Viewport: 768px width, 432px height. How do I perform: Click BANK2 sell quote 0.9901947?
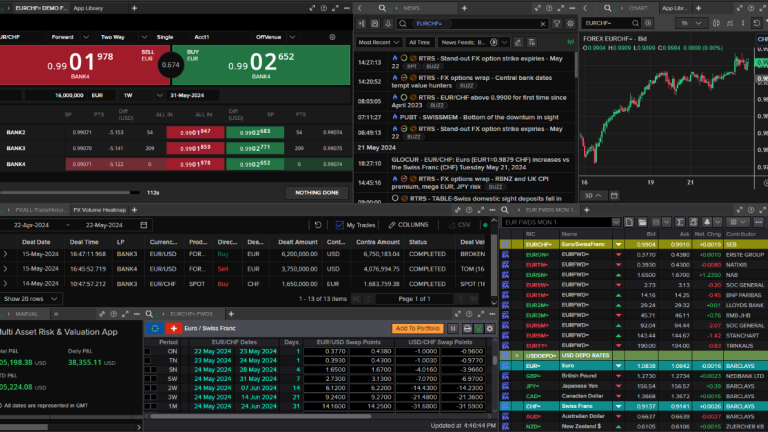coord(195,132)
